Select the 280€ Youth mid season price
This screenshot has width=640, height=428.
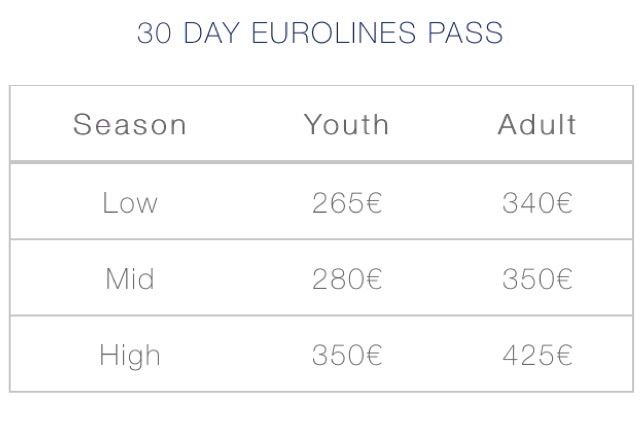pos(347,279)
